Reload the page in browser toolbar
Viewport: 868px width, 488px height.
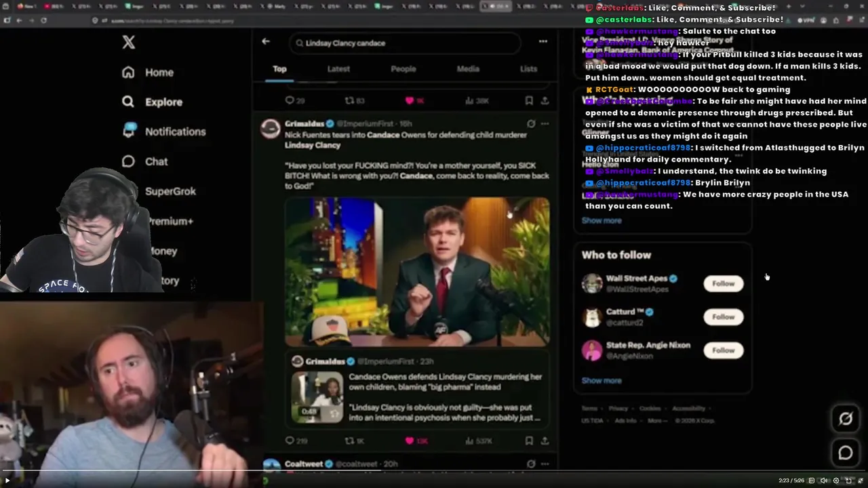pyautogui.click(x=43, y=20)
